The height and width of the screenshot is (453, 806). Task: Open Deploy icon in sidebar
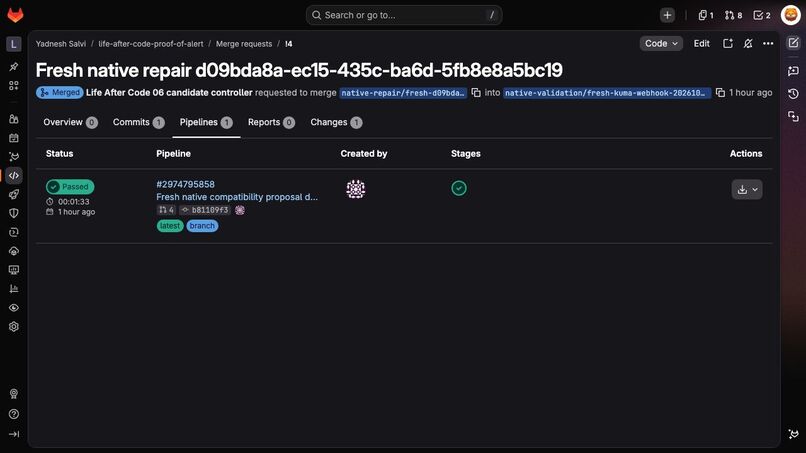[14, 232]
